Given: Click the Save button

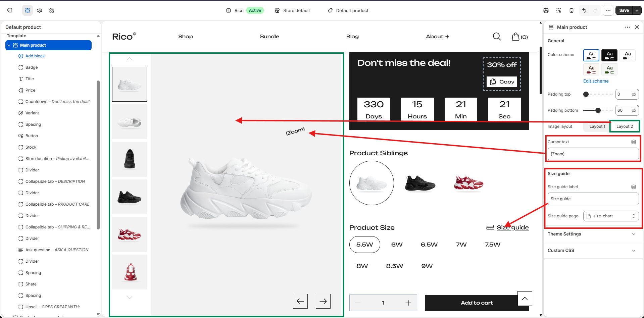Looking at the screenshot, I should 624,10.
